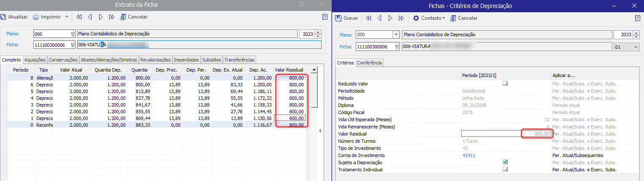Toggle the Sujeito a Depreciação checkbox
644x181 pixels.
505,162
